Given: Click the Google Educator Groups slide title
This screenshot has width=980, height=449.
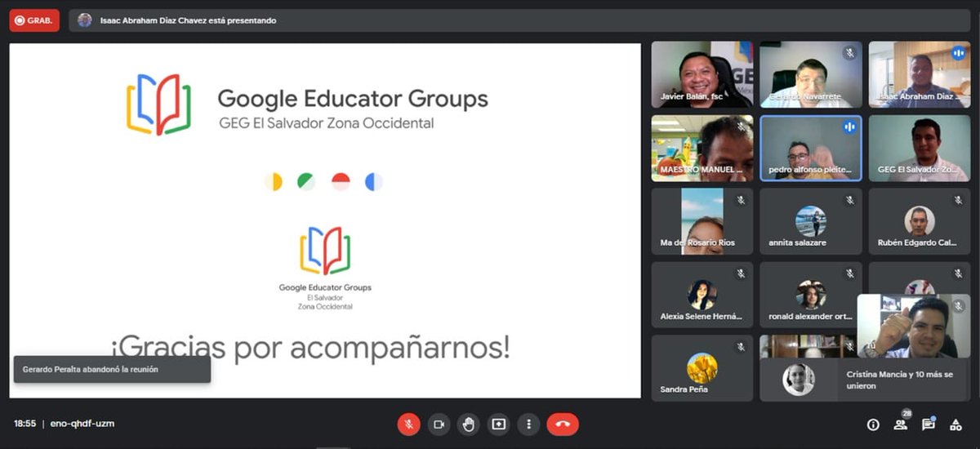Looking at the screenshot, I should [353, 100].
